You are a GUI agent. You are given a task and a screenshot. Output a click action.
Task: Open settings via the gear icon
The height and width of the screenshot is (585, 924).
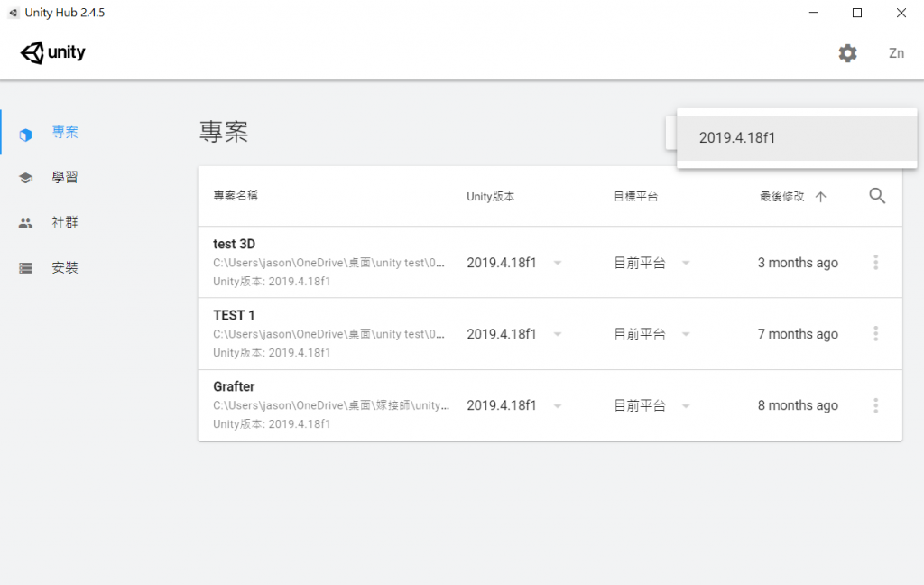click(847, 53)
